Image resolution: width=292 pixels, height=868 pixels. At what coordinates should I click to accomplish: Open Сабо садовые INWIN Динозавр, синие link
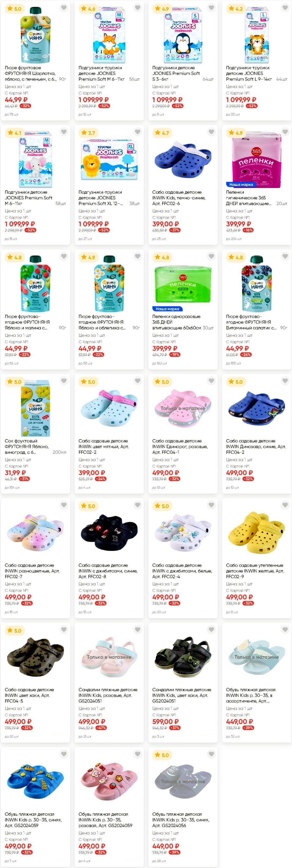coord(256,446)
